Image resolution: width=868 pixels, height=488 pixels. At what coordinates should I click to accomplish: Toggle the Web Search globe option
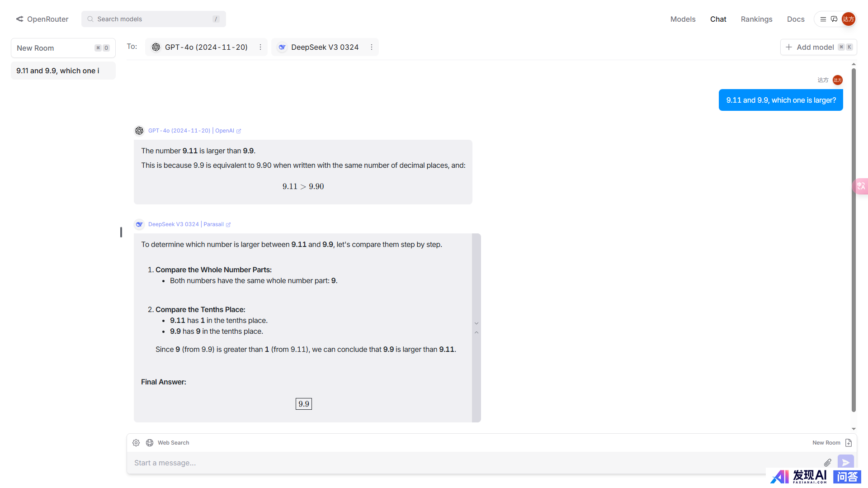[150, 443]
